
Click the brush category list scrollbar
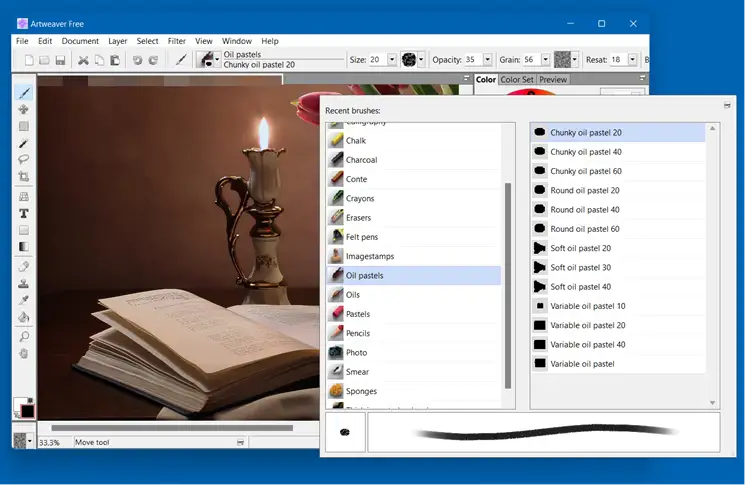point(508,286)
